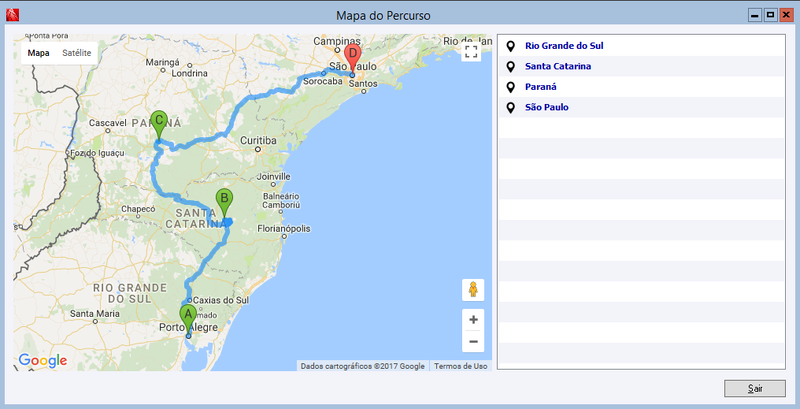Click Joinville city label on map

click(274, 176)
